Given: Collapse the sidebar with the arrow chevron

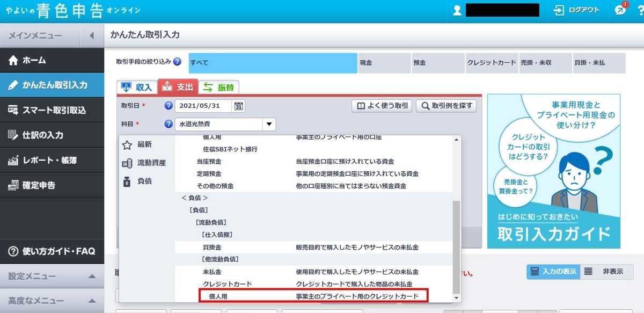Looking at the screenshot, I should click(x=91, y=35).
